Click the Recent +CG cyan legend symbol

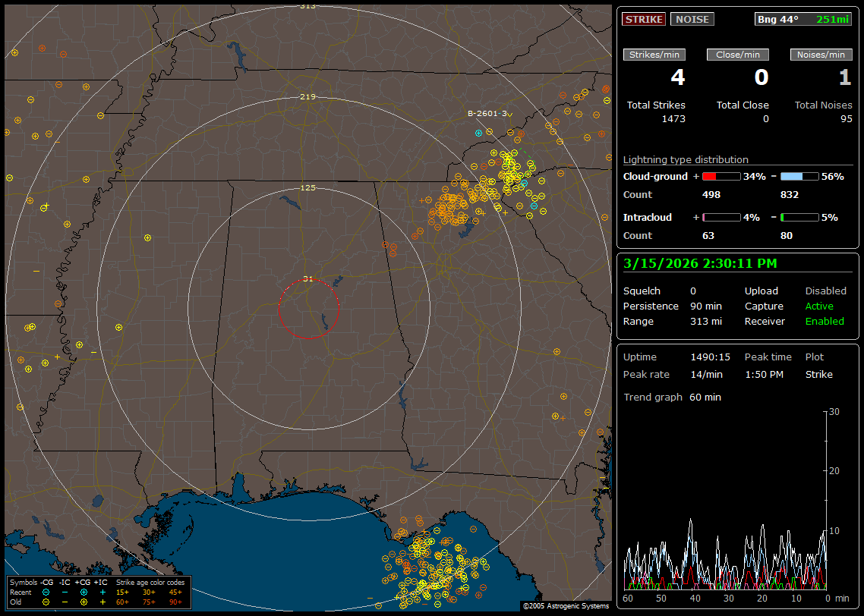click(x=84, y=592)
